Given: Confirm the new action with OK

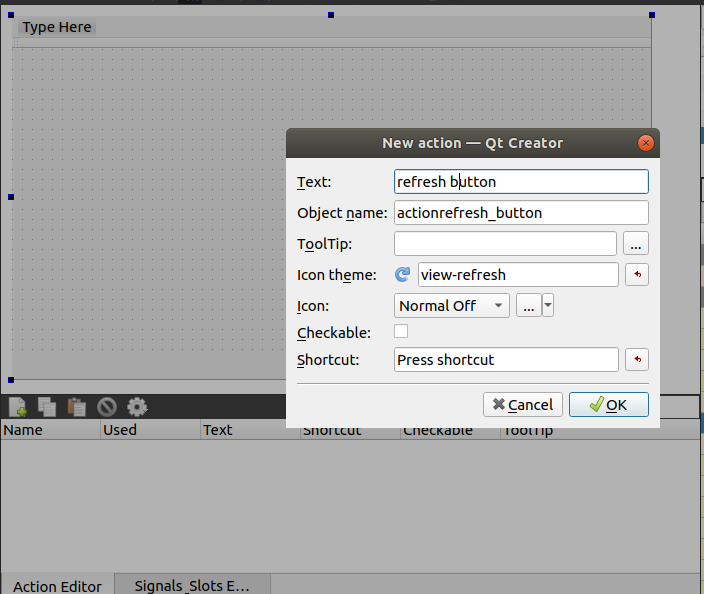Looking at the screenshot, I should [609, 405].
